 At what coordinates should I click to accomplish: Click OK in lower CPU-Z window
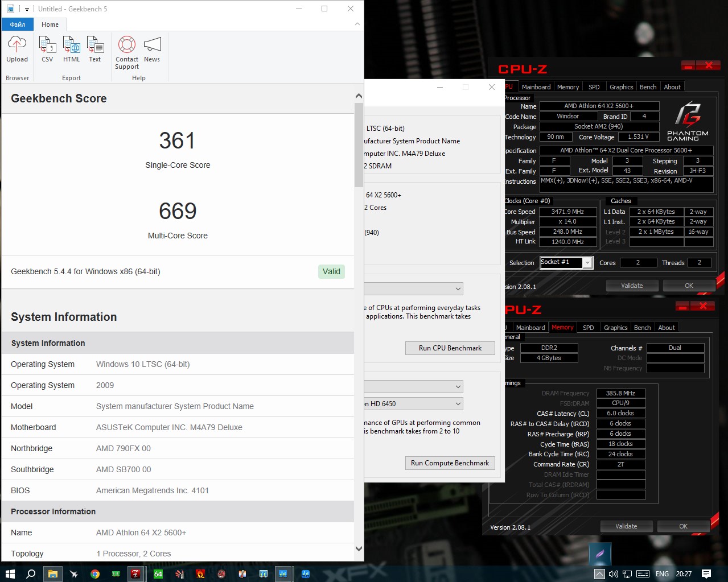(683, 526)
